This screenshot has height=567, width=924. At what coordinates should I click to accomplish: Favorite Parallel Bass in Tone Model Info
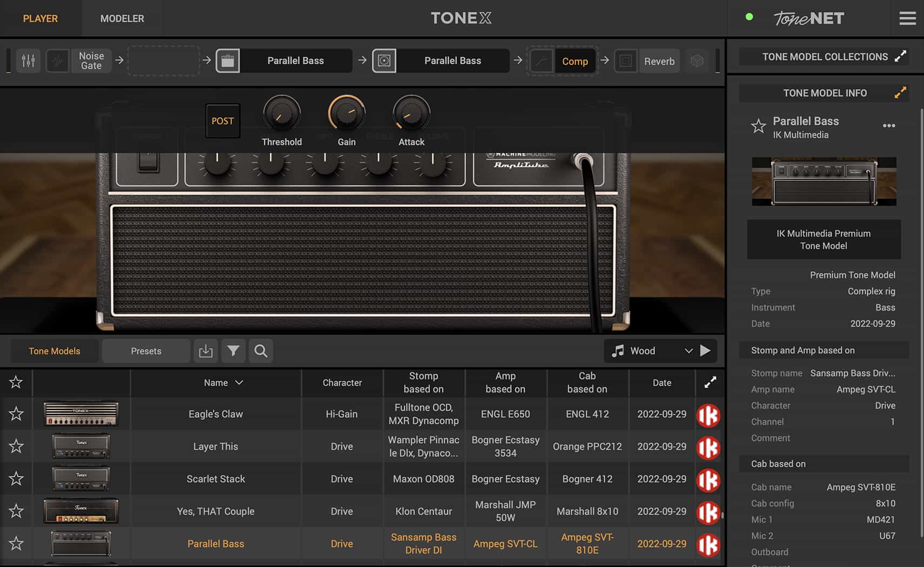tap(759, 126)
